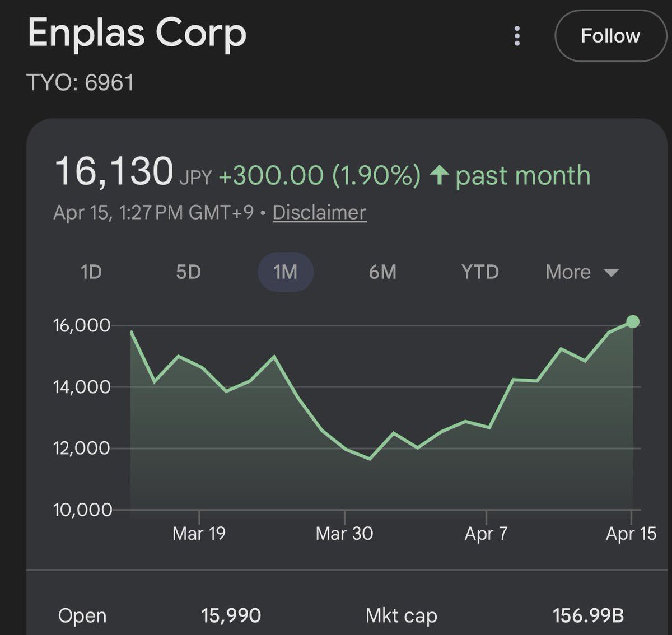Click the Apr 15 date marker
The width and height of the screenshot is (672, 635).
(631, 534)
